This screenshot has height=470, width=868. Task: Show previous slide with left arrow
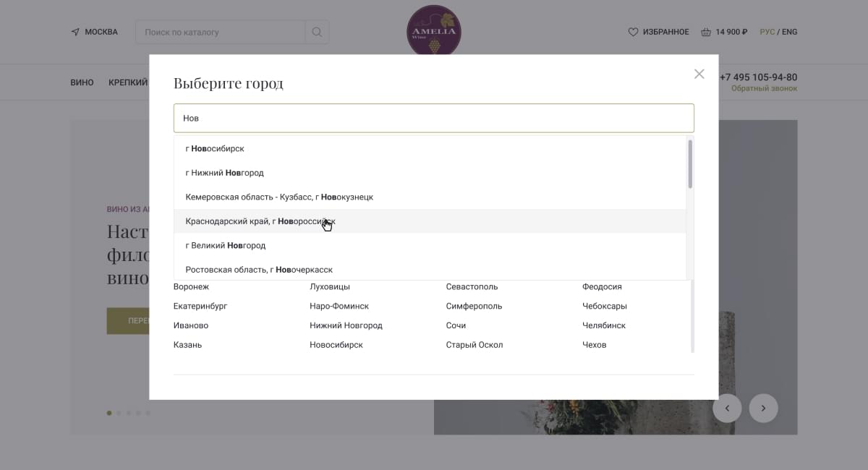tap(727, 409)
